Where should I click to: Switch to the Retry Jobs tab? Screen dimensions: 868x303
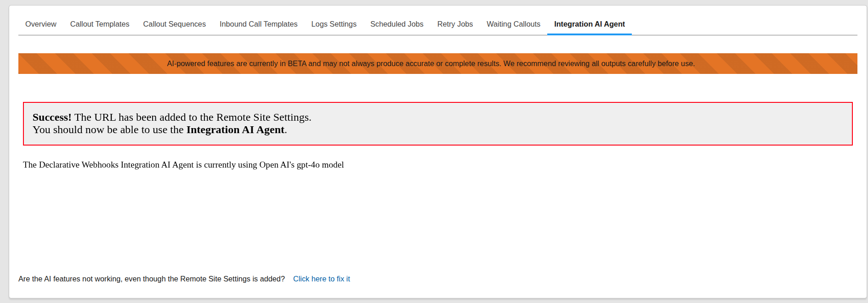point(455,24)
